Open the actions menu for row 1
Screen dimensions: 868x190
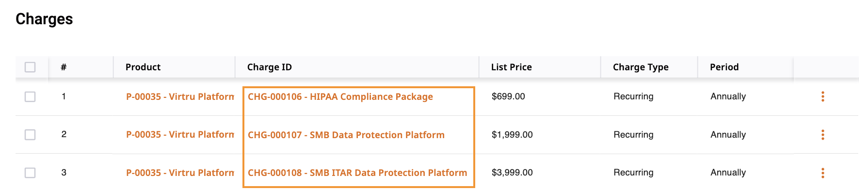tap(822, 96)
